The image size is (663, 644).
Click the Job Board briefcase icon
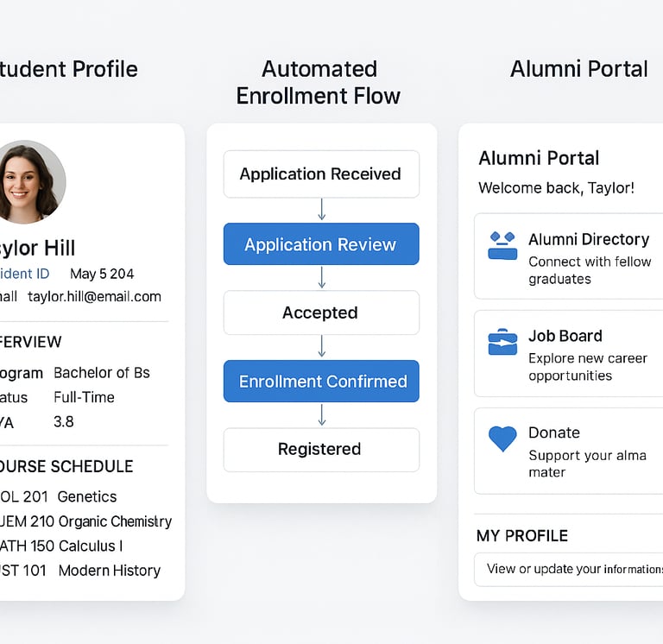[x=502, y=343]
